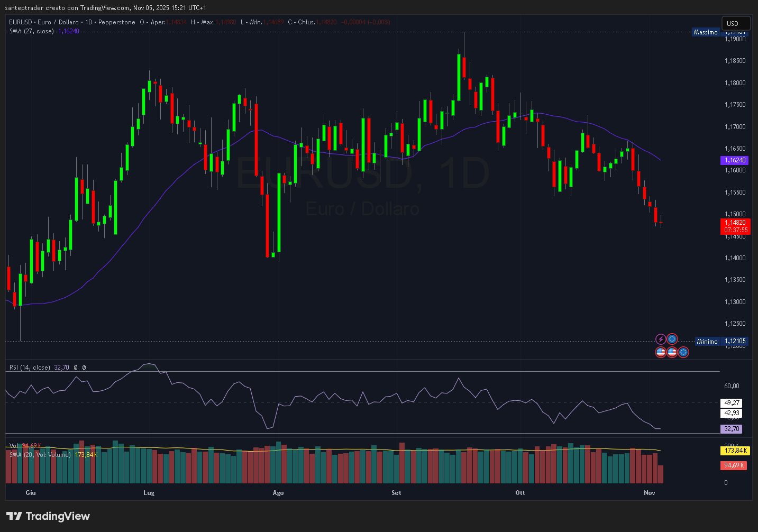The height and width of the screenshot is (532, 758).
Task: Click the RSI value tag 32,70 on scale
Action: pyautogui.click(x=732, y=429)
